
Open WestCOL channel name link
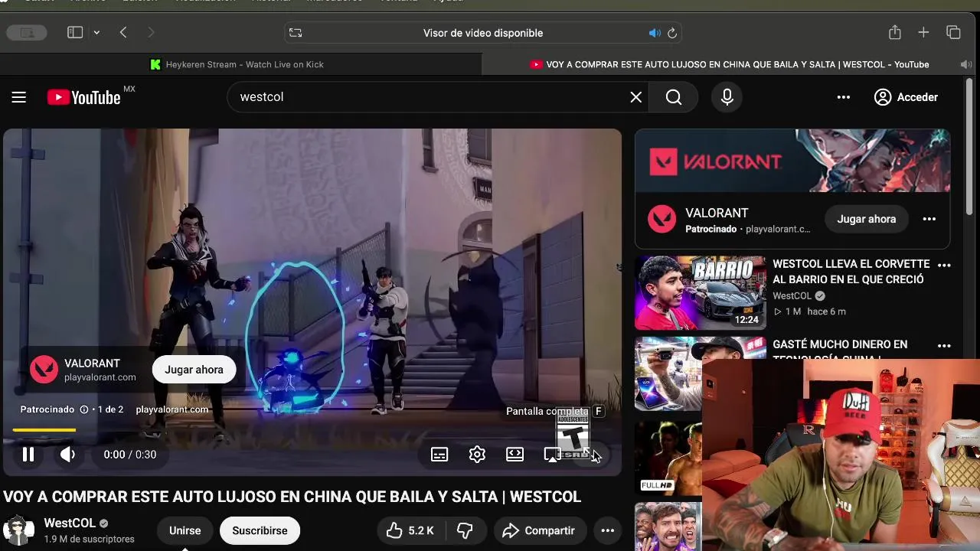coord(70,523)
